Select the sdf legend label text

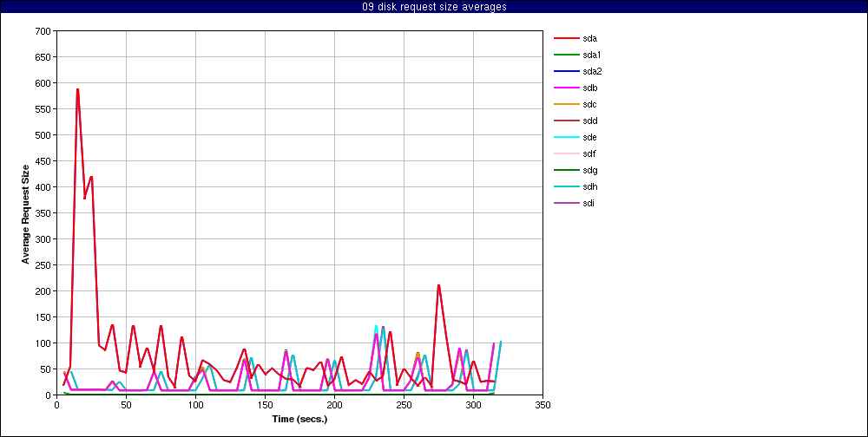pyautogui.click(x=589, y=153)
